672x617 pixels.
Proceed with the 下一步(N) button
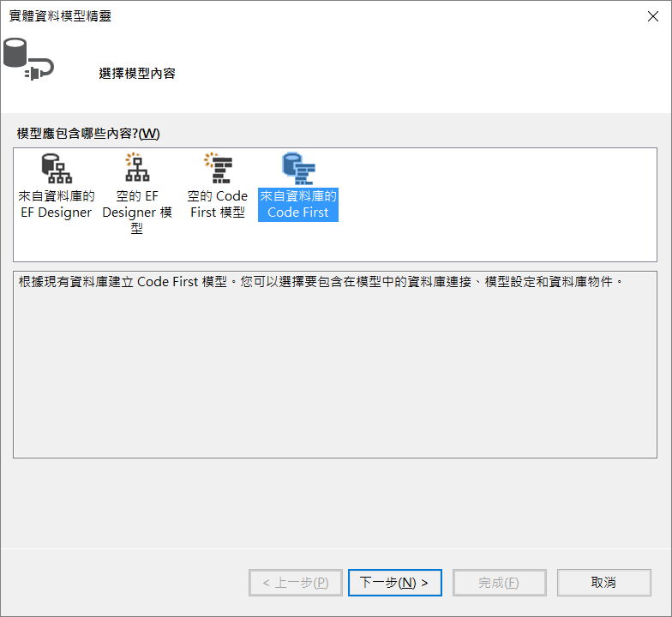coord(394,583)
